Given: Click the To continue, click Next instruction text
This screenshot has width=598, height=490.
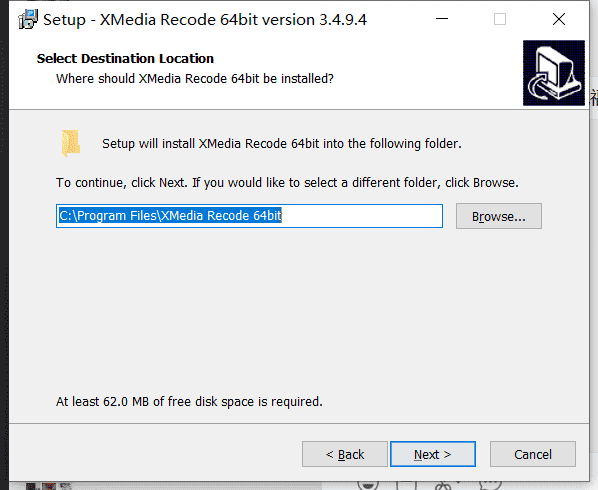Looking at the screenshot, I should 287,183.
